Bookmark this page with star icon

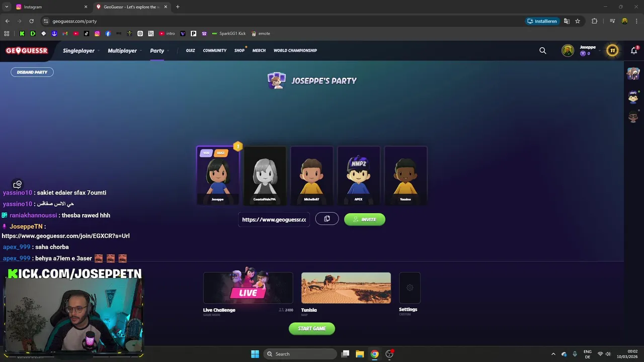[578, 21]
